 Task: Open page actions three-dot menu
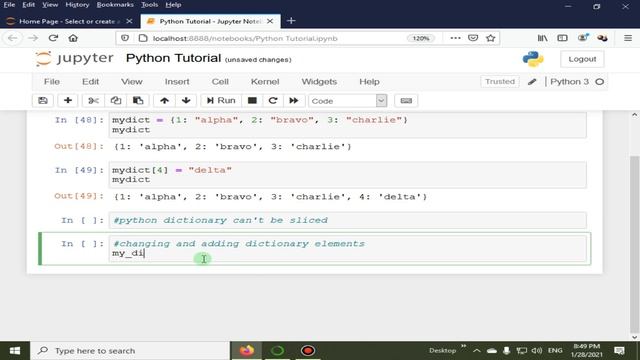click(455, 38)
